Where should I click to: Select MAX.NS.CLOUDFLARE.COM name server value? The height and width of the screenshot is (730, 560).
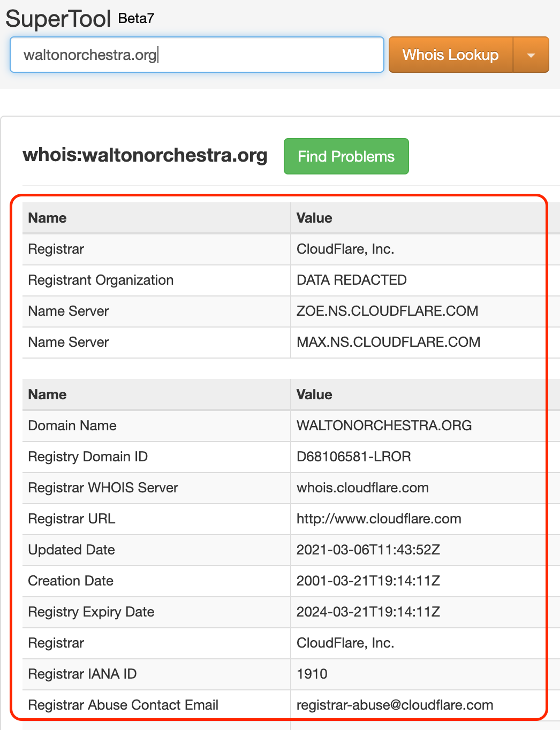[x=388, y=342]
